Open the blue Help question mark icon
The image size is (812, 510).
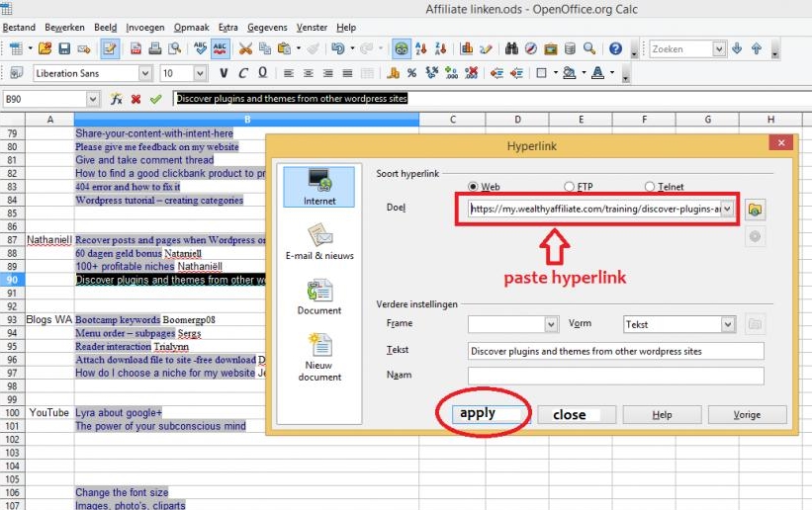(615, 48)
